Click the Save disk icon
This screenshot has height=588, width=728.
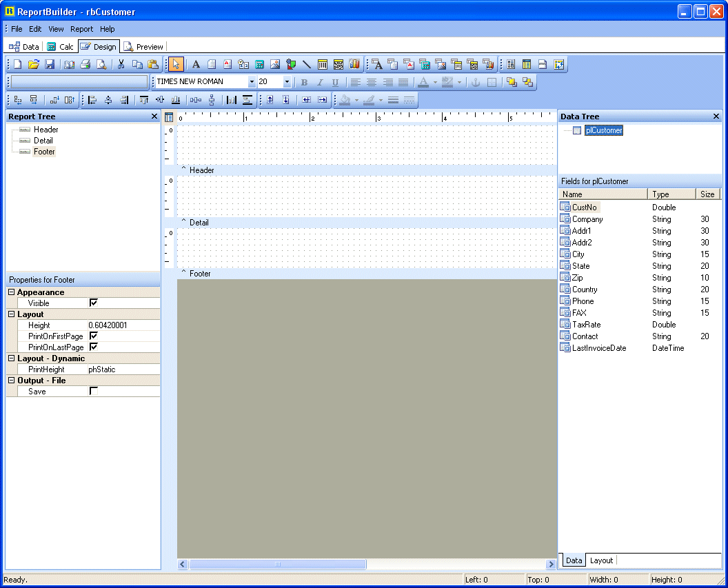50,64
